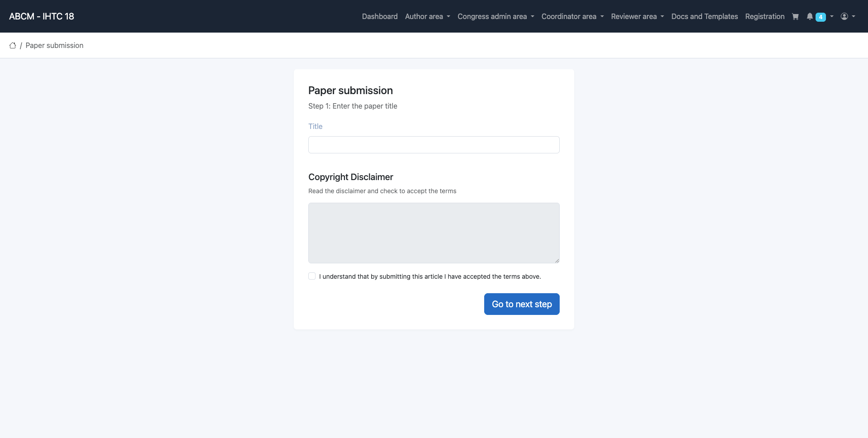Expand the Coordinator area menu

coord(572,16)
